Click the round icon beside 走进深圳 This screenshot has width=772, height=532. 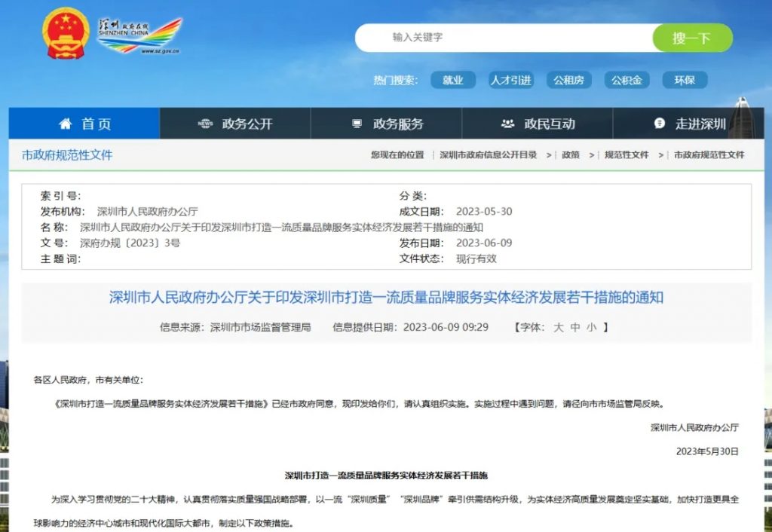click(x=660, y=124)
